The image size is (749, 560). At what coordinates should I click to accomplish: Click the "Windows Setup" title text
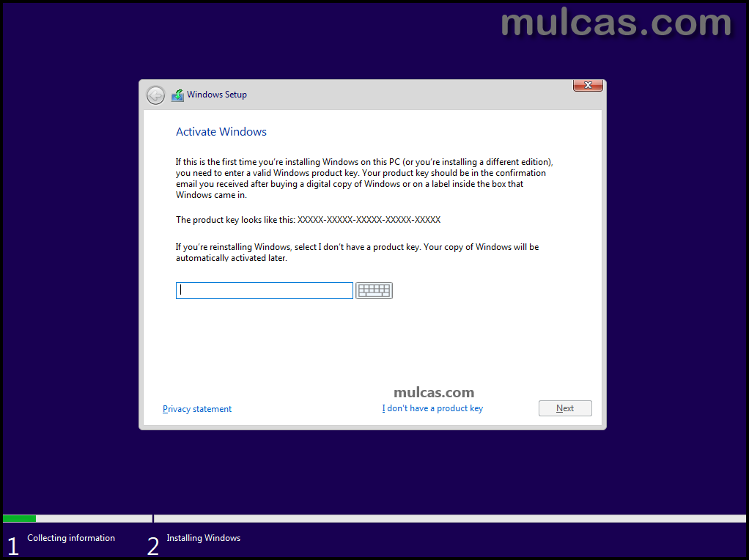click(217, 95)
